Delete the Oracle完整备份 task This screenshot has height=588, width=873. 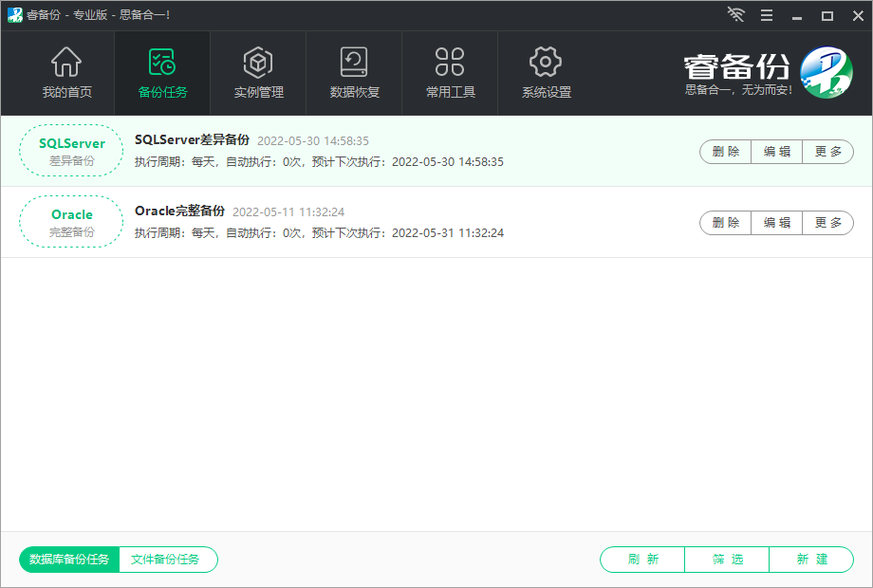(726, 223)
